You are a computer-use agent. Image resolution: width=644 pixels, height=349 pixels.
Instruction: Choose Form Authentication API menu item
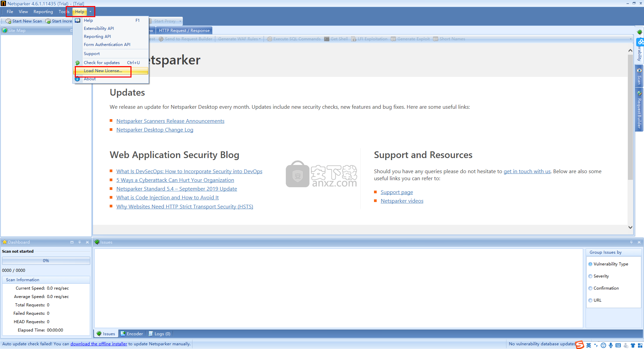click(111, 45)
